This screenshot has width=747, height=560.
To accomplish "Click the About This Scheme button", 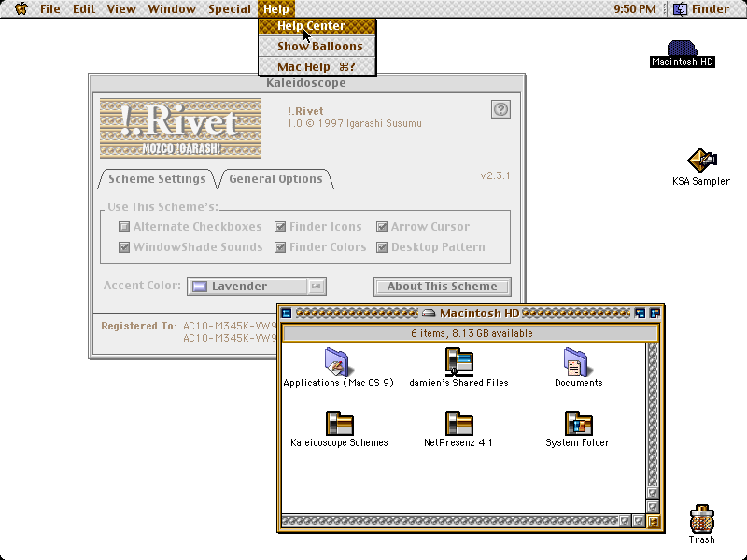I will pos(442,287).
